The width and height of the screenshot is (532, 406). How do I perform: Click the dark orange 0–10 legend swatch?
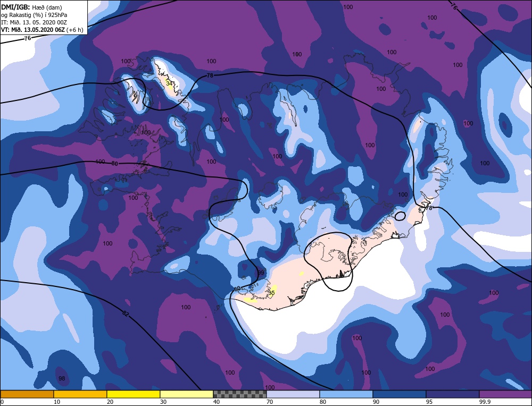tap(27, 394)
